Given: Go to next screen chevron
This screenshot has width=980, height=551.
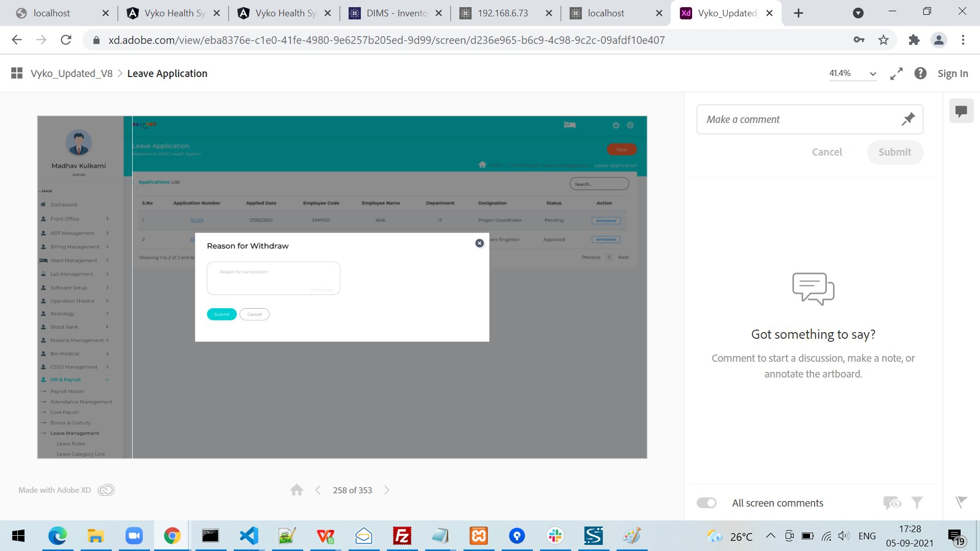Looking at the screenshot, I should pos(387,490).
